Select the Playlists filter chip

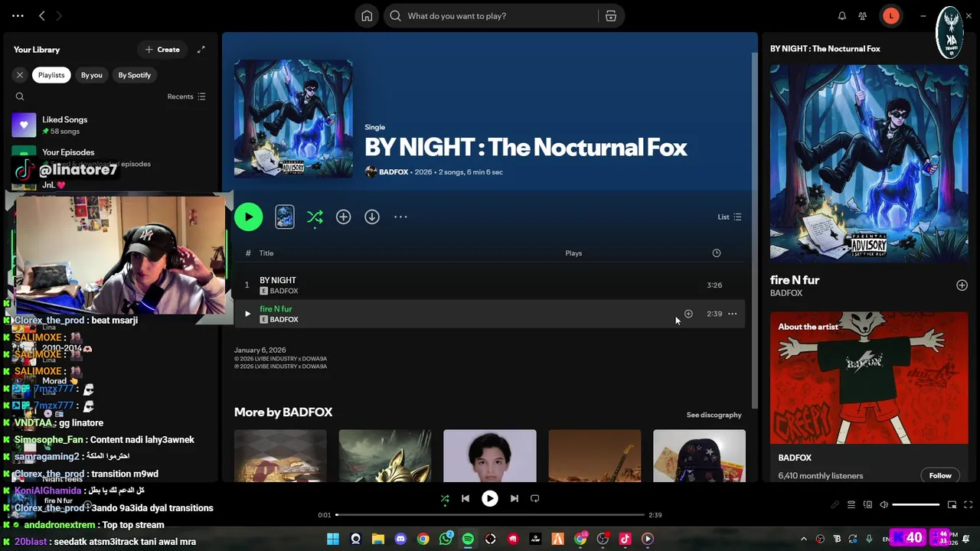tap(51, 75)
